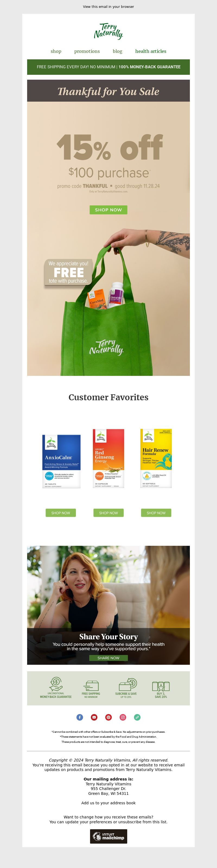Click the Terry Naturally logo at top
This screenshot has height=868, width=217.
108,31
